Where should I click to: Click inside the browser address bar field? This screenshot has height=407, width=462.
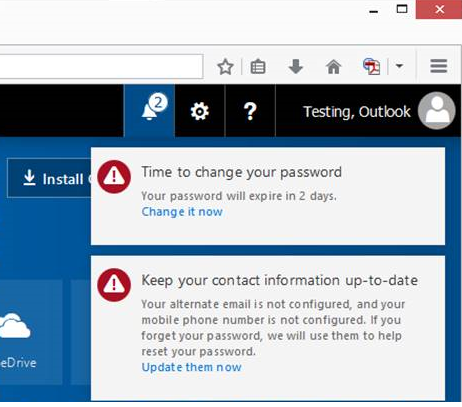[x=101, y=67]
